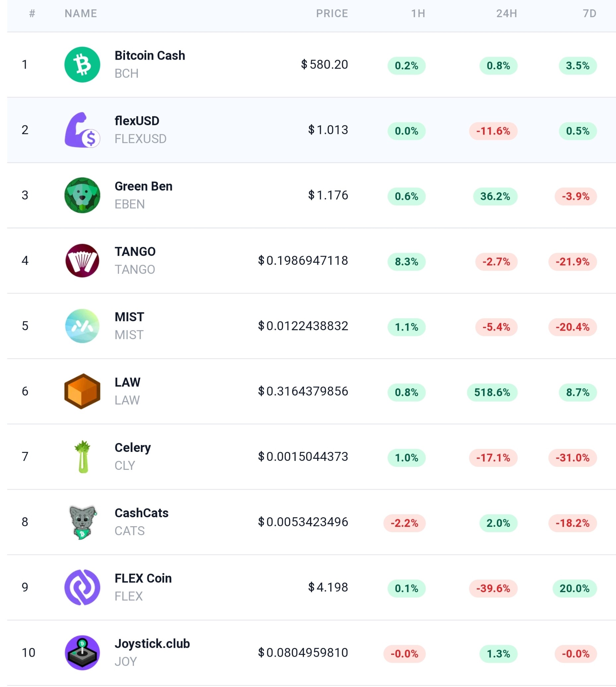Click the TANGO accordion icon

click(x=82, y=261)
